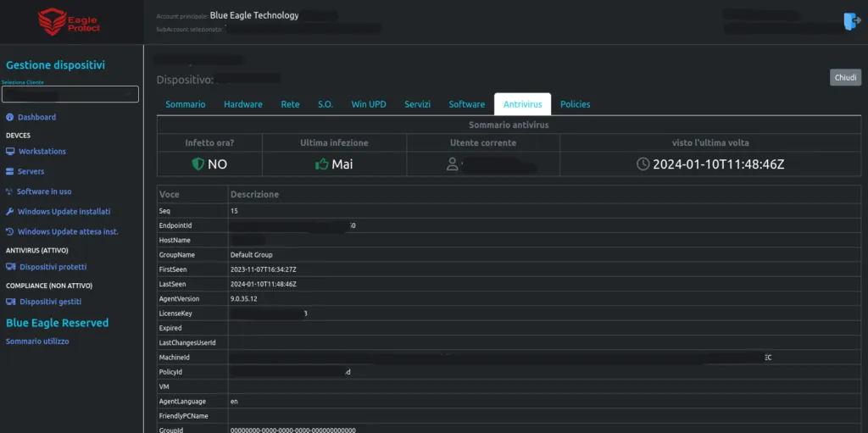The height and width of the screenshot is (433, 868).
Task: Click the Infetto ora? column heading
Action: (x=210, y=143)
